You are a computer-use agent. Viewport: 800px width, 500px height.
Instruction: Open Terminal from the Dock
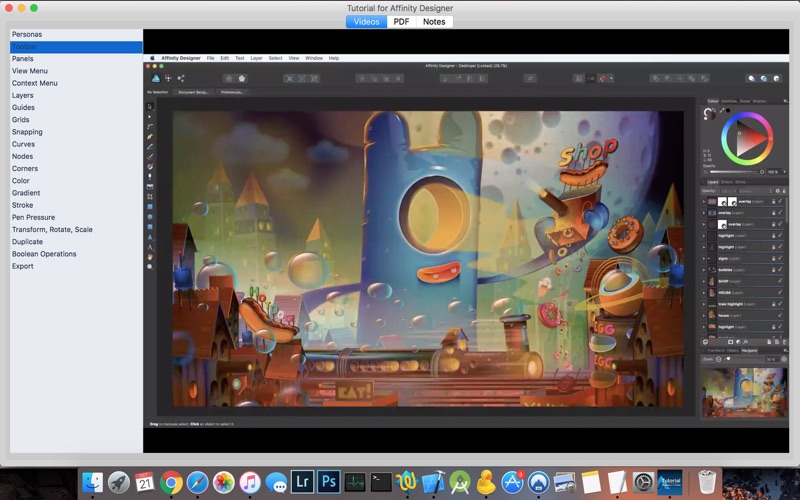coord(381,482)
